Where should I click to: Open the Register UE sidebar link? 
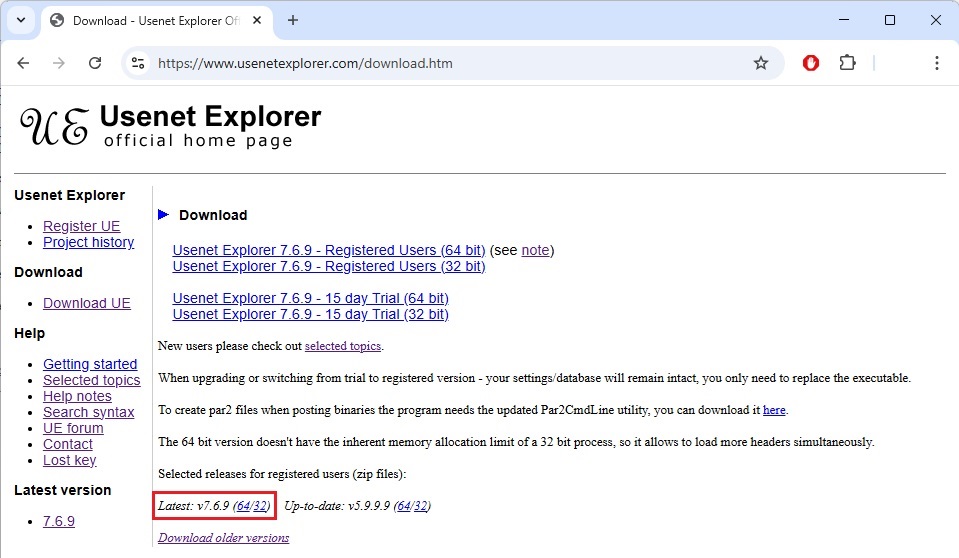(81, 226)
